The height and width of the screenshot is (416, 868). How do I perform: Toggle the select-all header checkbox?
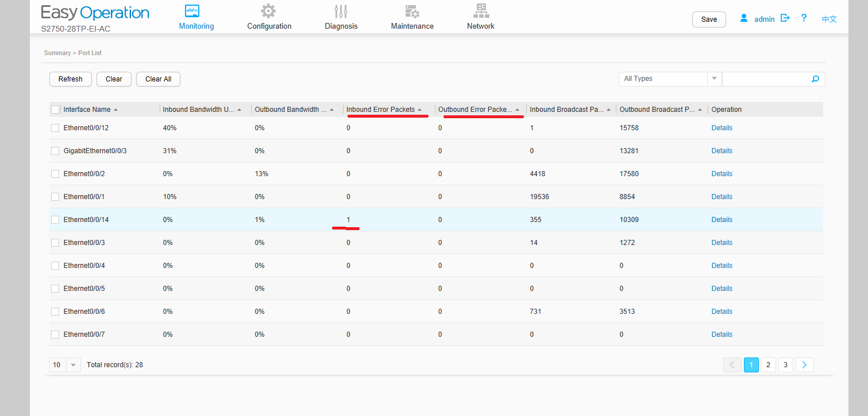pyautogui.click(x=55, y=110)
